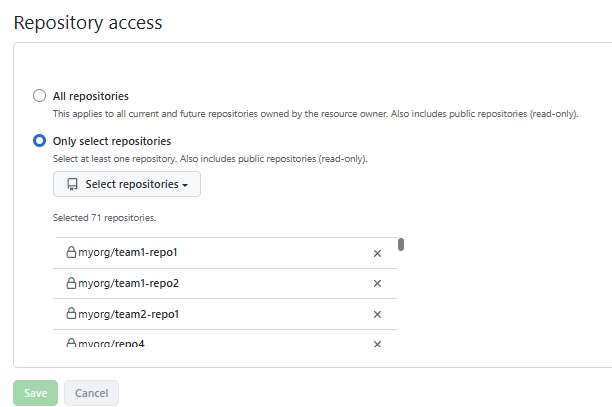This screenshot has width=612, height=407.
Task: Remove myorg/team2-repo1 with its X icon
Action: [x=377, y=314]
